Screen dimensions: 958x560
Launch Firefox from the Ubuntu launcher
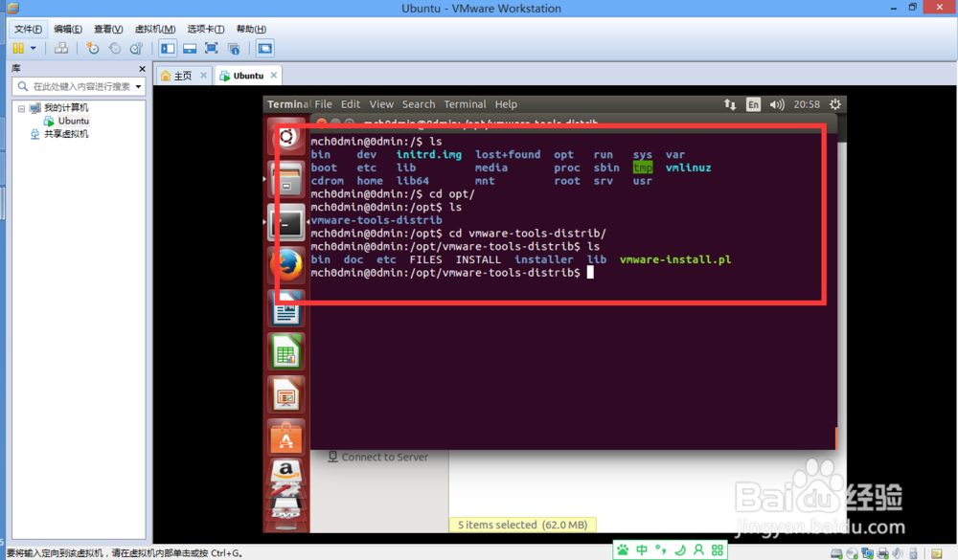[286, 266]
